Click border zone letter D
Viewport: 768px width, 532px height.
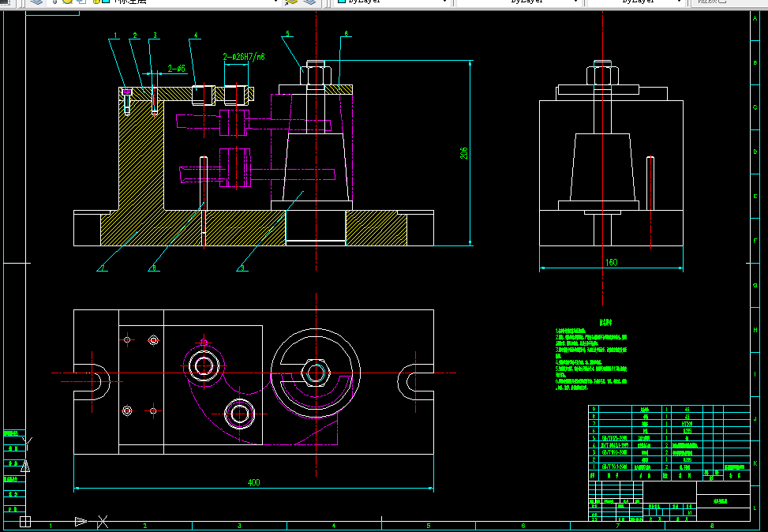755,152
